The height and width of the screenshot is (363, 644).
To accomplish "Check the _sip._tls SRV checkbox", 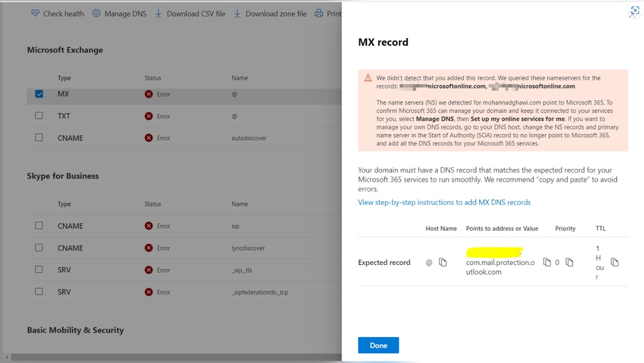I will tap(39, 270).
